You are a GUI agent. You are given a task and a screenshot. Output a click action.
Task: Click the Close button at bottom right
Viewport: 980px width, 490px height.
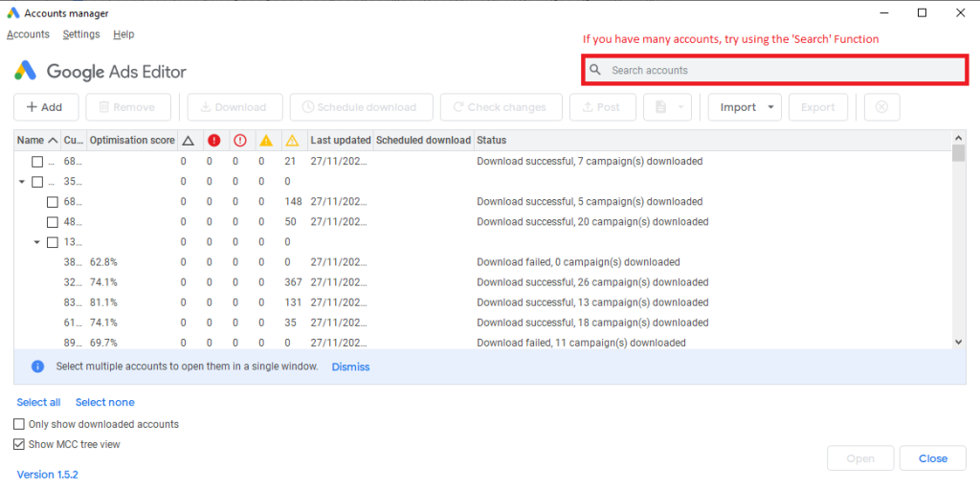[933, 458]
